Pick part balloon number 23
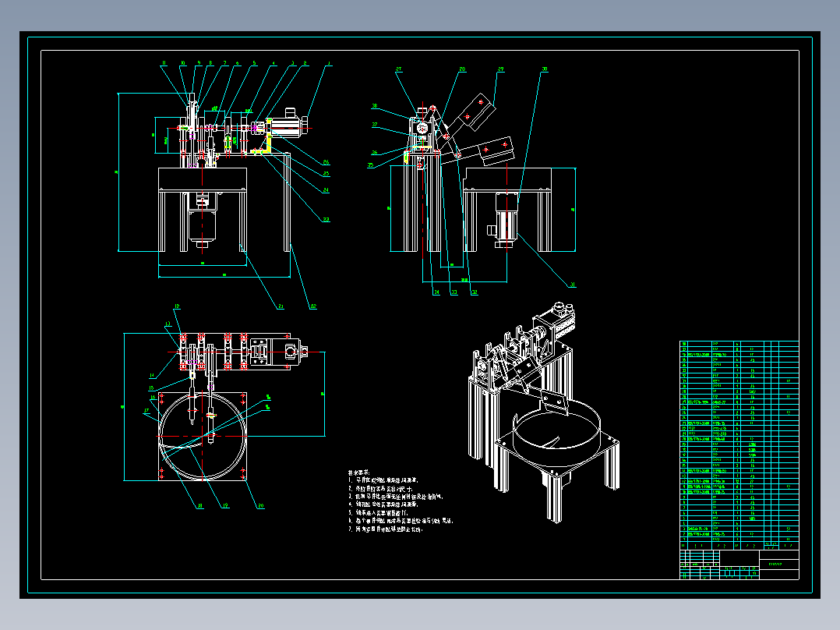The width and height of the screenshot is (840, 630). 326,220
